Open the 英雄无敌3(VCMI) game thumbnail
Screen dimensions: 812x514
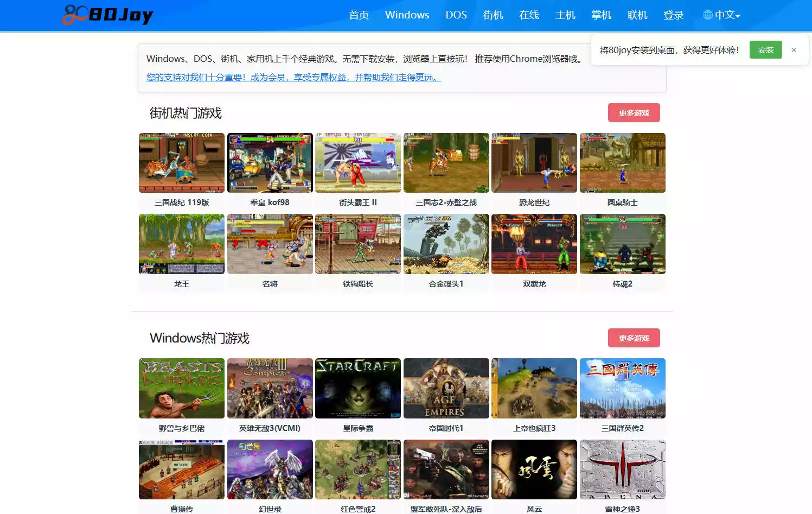coord(270,388)
